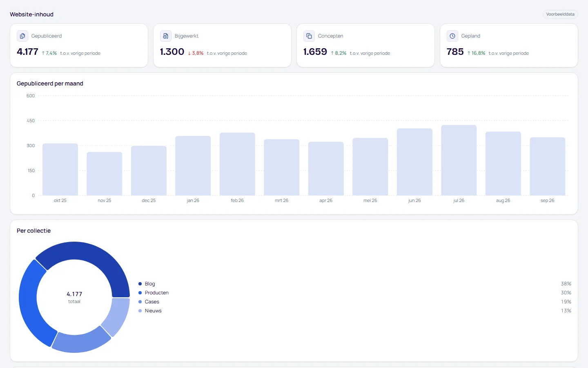The width and height of the screenshot is (588, 368).
Task: Click the 'aug 26' axis label
Action: (503, 201)
